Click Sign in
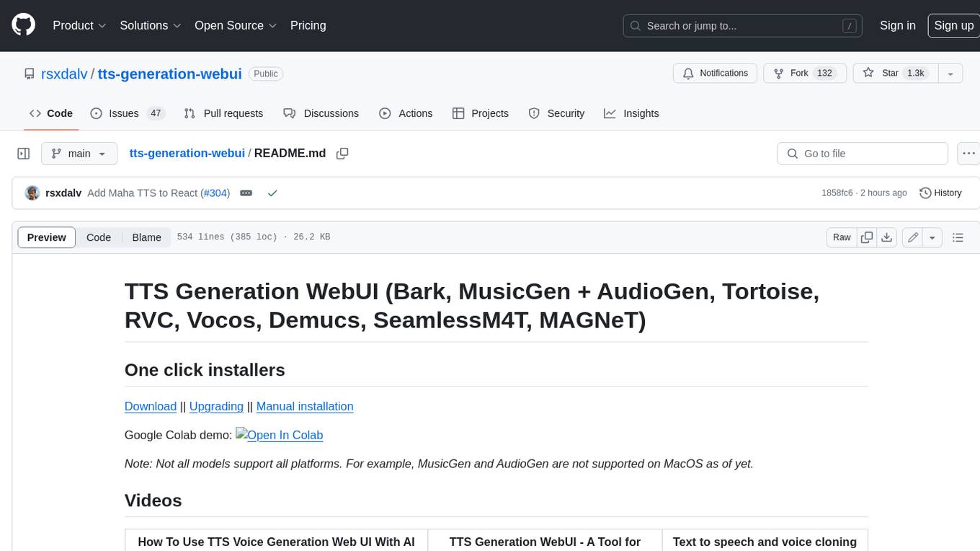The image size is (980, 551). [x=897, y=25]
